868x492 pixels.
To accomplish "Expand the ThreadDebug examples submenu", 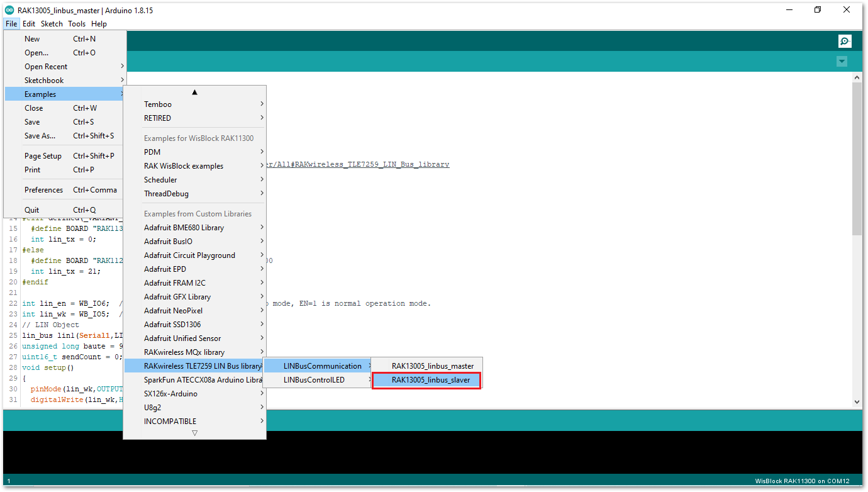I will coord(195,194).
